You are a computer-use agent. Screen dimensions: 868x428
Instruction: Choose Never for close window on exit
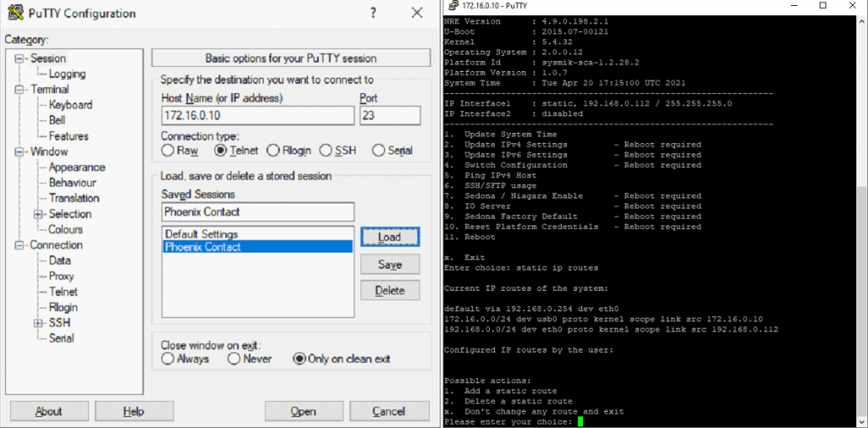click(234, 359)
